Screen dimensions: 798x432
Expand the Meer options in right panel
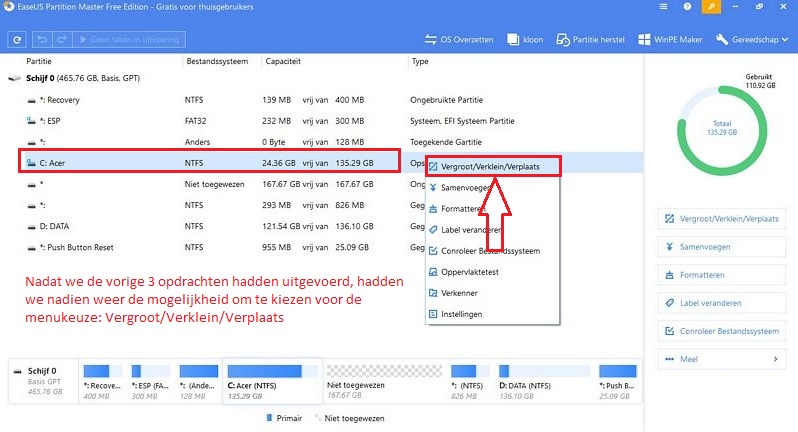[x=722, y=359]
